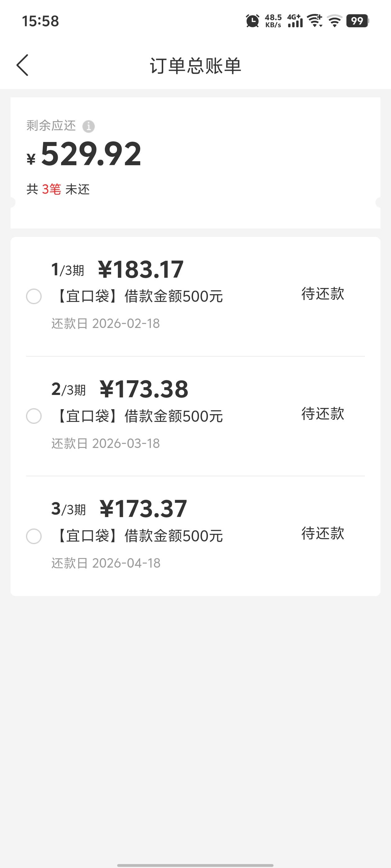The height and width of the screenshot is (868, 391).
Task: Tap the back arrow icon
Action: 23,65
